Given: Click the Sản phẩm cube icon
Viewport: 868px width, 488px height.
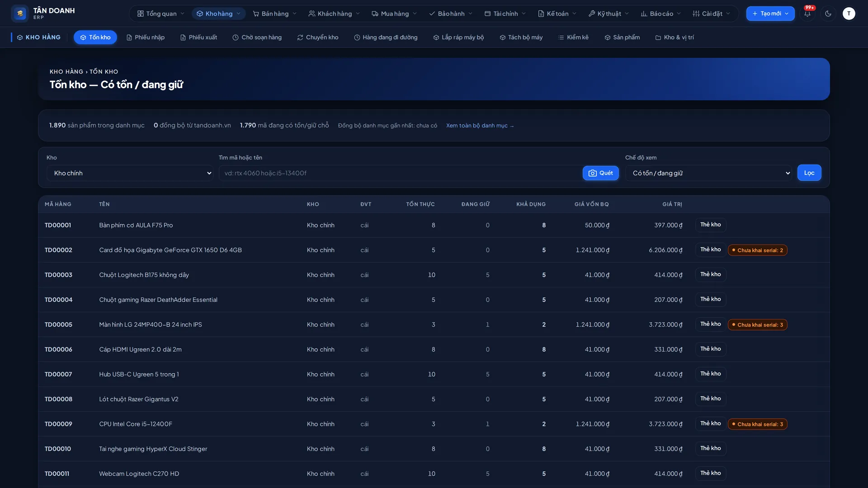Looking at the screenshot, I should click(x=608, y=38).
